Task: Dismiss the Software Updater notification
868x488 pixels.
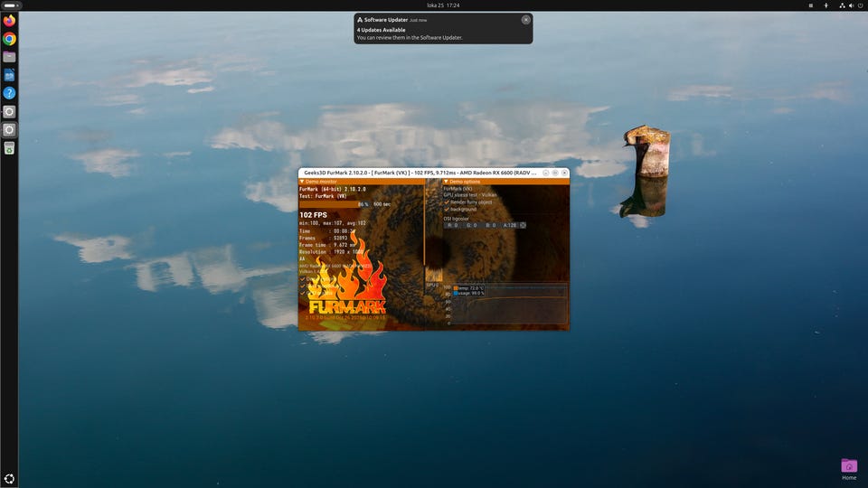Action: pos(526,19)
